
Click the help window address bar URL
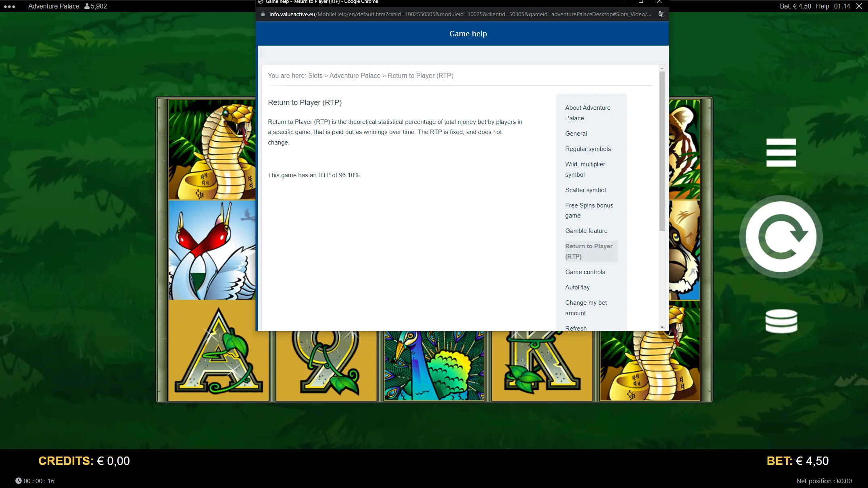pyautogui.click(x=460, y=14)
